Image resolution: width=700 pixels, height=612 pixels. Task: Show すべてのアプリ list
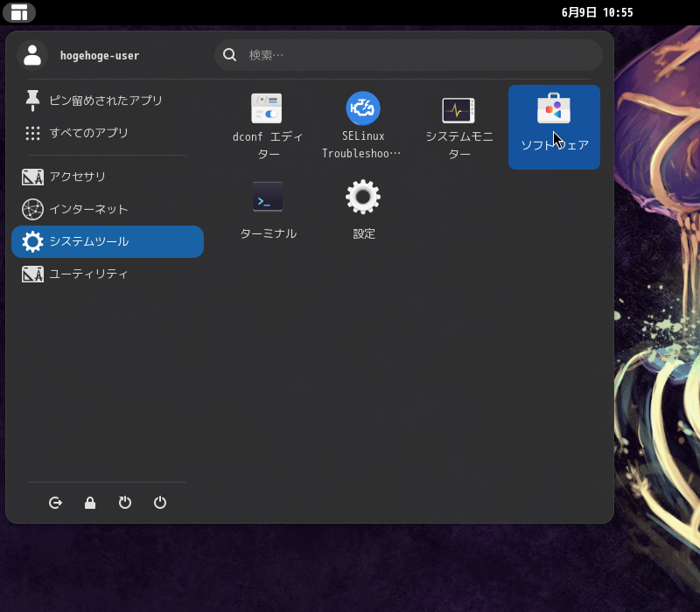108,133
